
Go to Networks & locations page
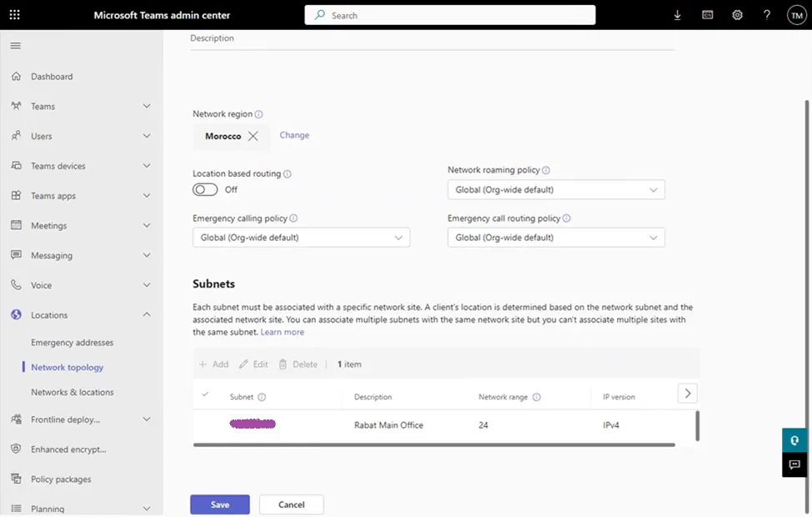72,392
